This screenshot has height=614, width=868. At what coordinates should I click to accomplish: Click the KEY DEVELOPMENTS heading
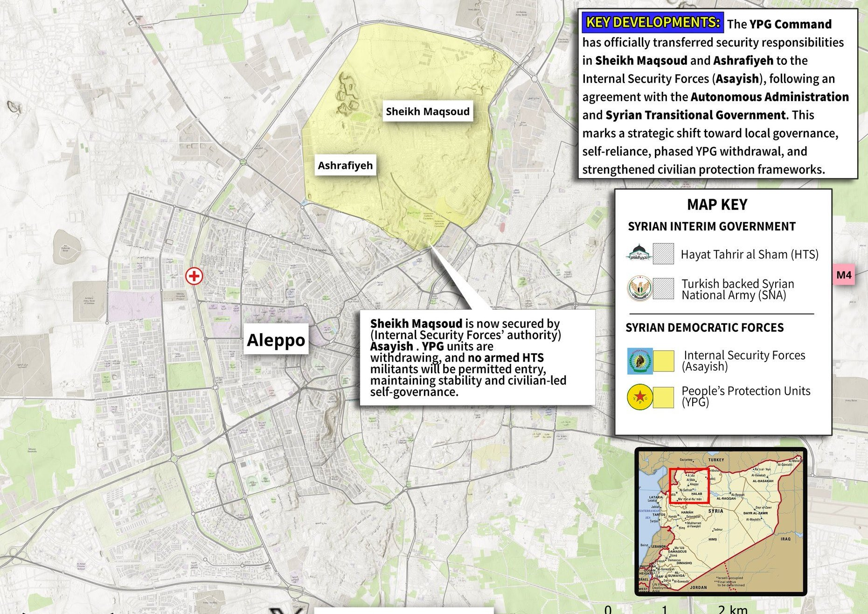[653, 22]
